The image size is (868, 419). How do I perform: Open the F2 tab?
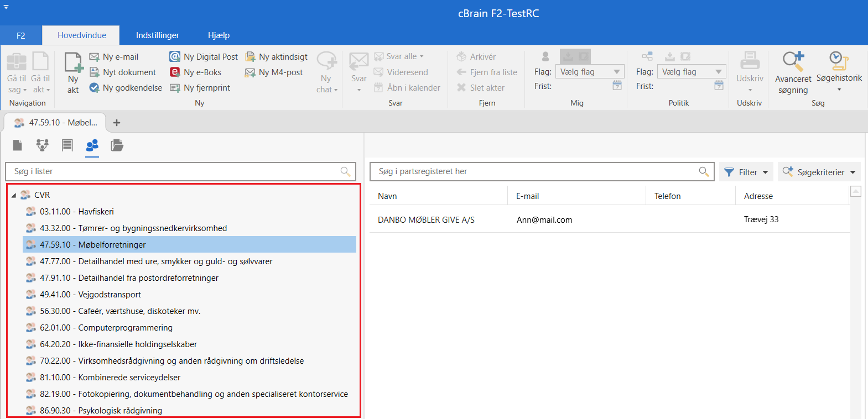[x=20, y=35]
